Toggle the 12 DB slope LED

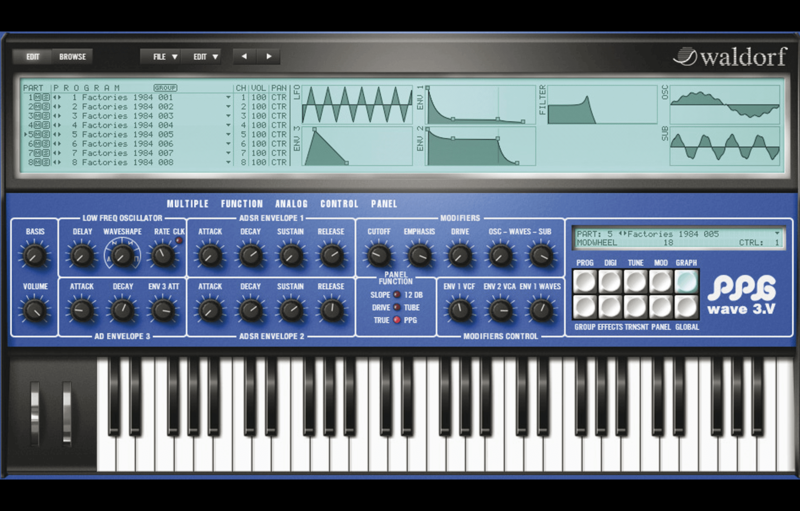pos(396,295)
